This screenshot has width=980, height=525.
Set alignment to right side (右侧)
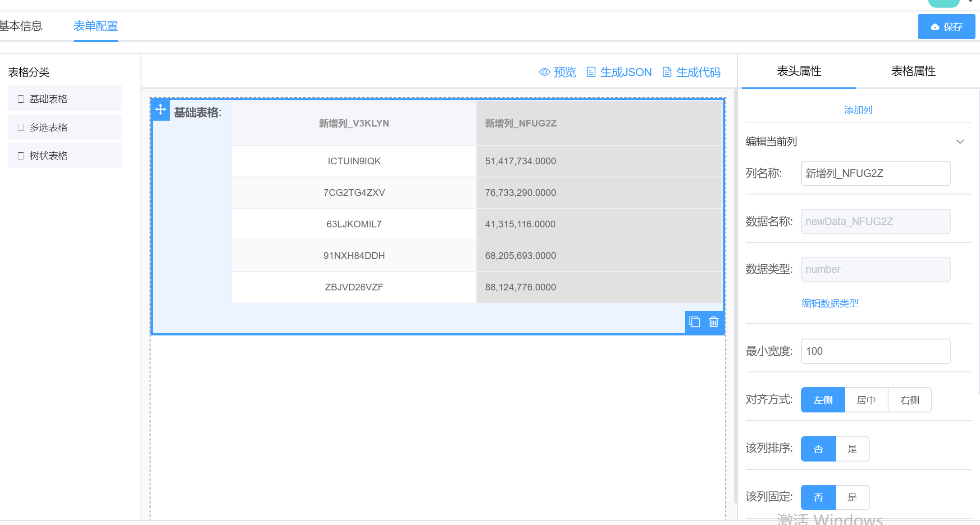tap(909, 400)
